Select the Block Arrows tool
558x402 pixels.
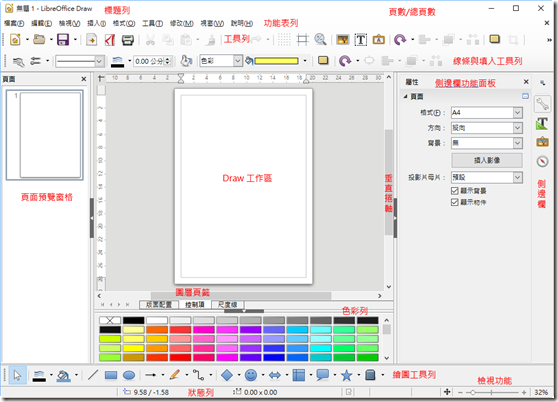275,375
